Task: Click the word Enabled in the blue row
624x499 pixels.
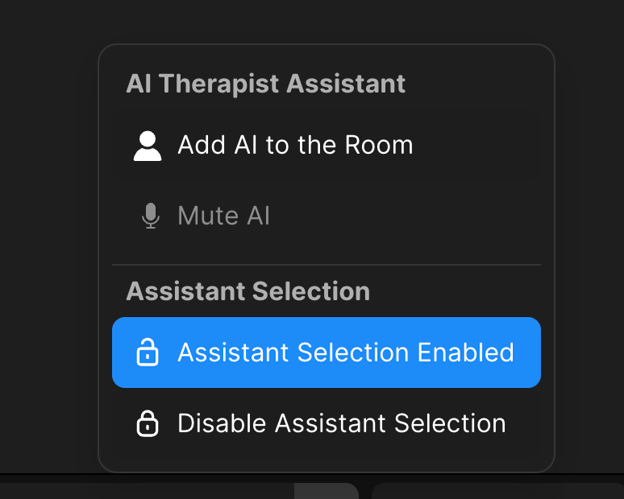Action: click(x=466, y=352)
